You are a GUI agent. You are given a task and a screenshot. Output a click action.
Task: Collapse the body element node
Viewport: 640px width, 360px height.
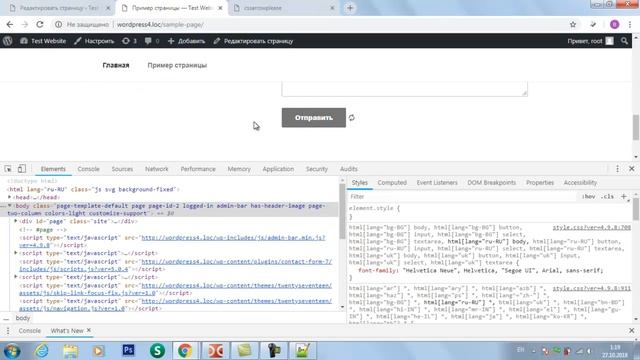point(9,206)
